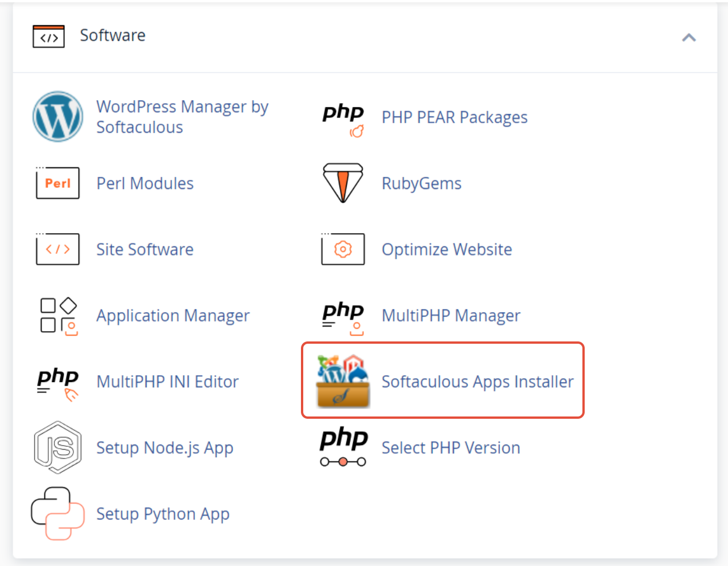728x566 pixels.
Task: Open the Optimize Website link
Action: point(447,249)
